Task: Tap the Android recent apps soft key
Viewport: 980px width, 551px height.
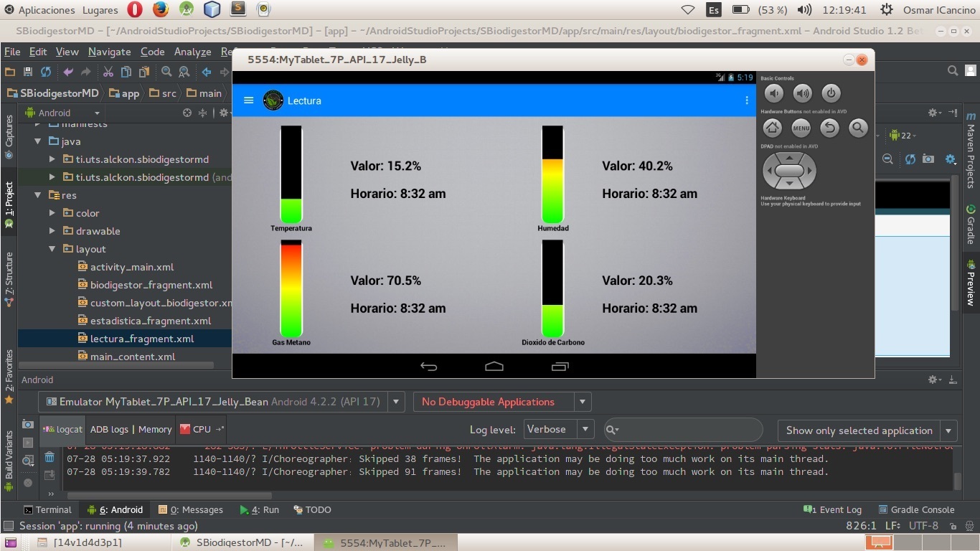Action: [x=560, y=367]
